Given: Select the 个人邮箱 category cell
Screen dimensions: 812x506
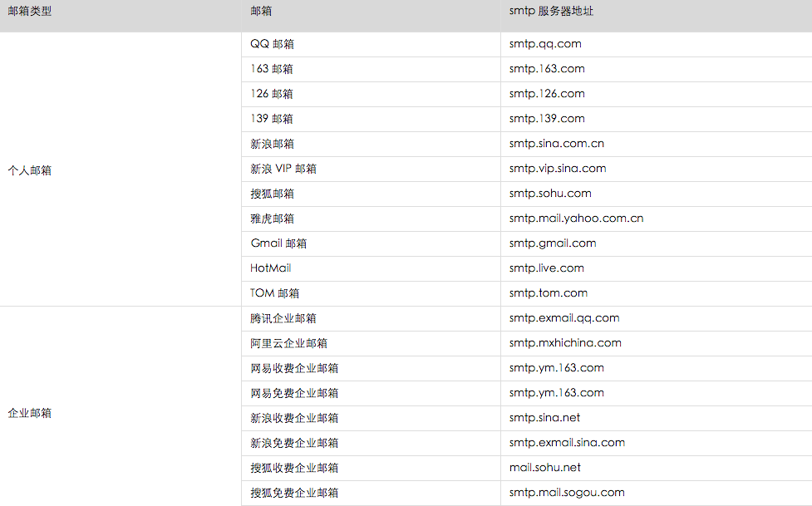Looking at the screenshot, I should point(30,170).
